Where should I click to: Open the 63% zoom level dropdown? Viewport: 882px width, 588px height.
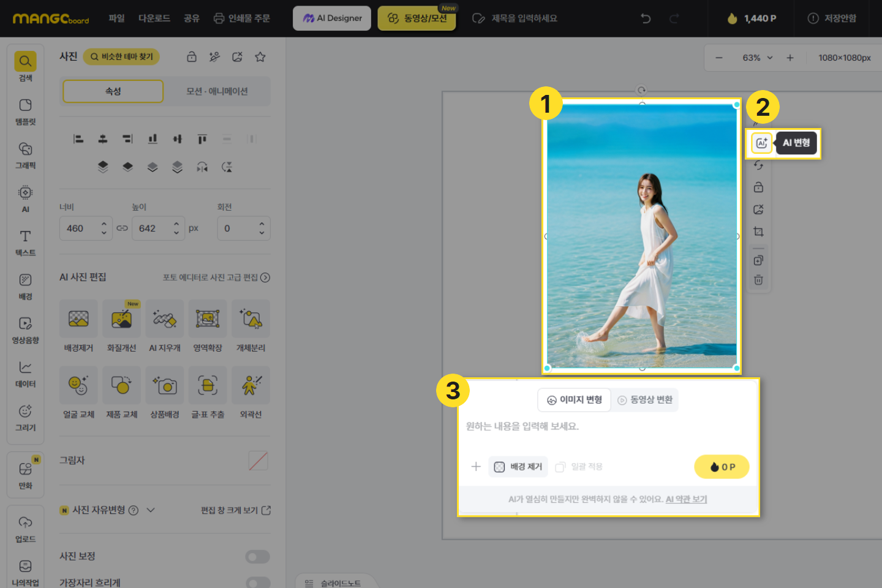[x=758, y=58]
